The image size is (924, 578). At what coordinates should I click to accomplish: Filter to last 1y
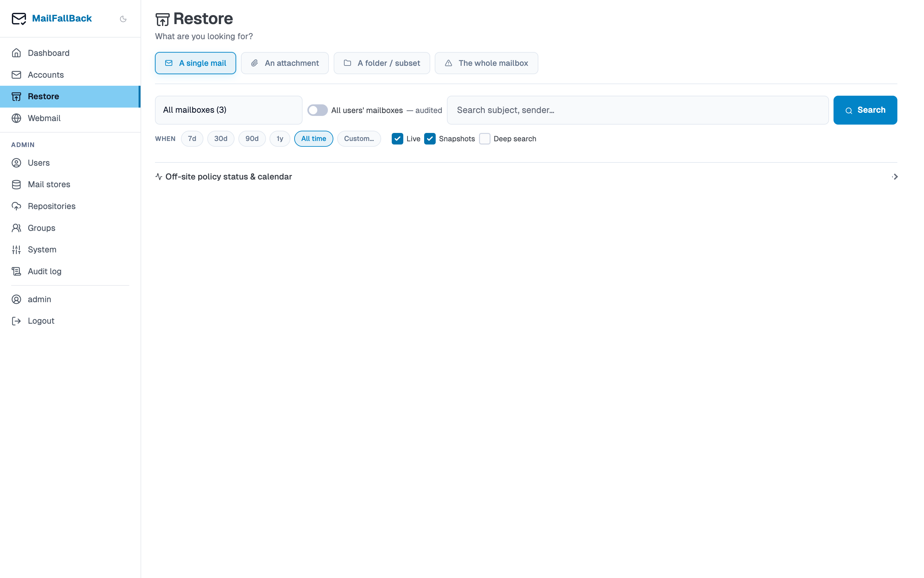point(280,139)
